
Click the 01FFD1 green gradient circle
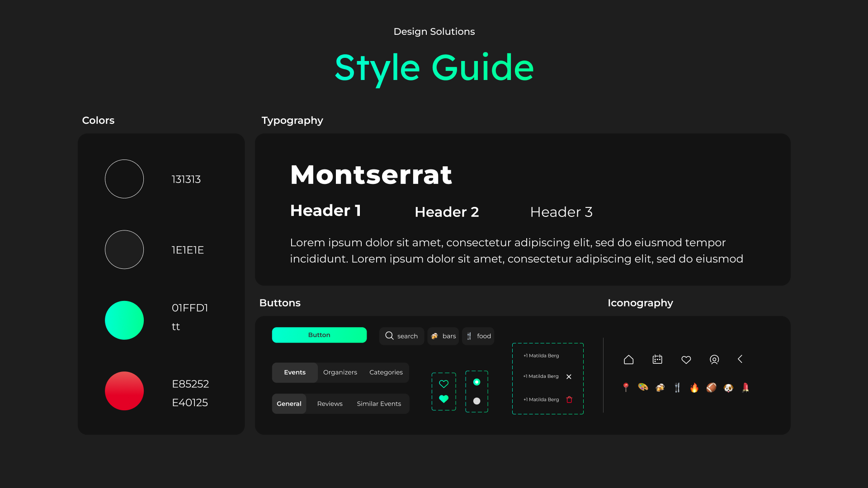point(124,320)
